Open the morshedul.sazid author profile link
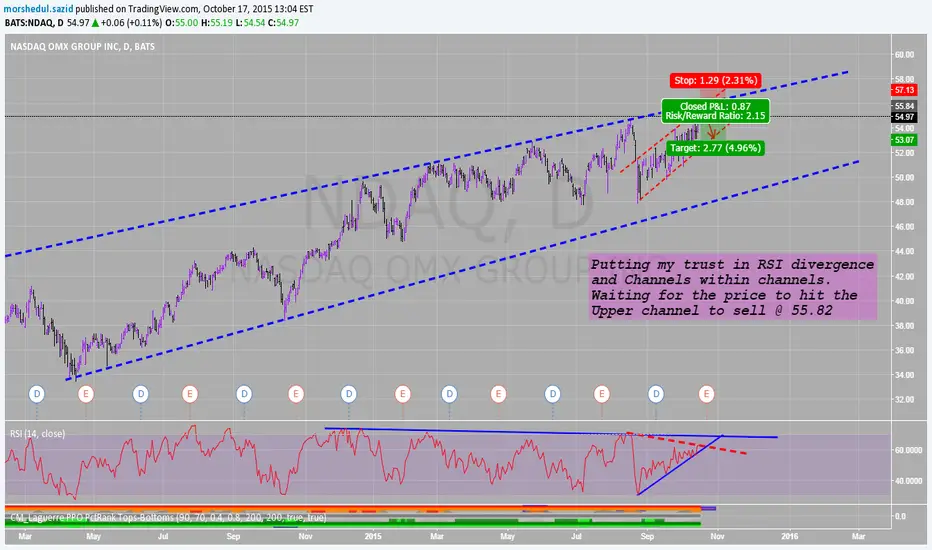 point(39,9)
